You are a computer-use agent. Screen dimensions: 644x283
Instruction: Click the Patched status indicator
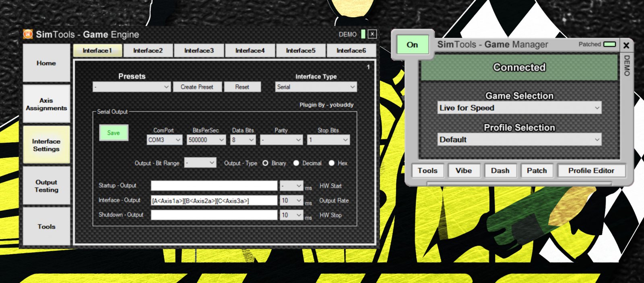coord(609,44)
